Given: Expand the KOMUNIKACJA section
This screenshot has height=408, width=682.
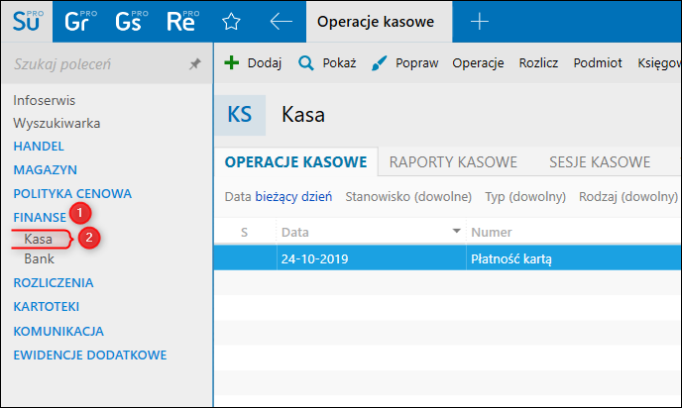Looking at the screenshot, I should (x=58, y=331).
